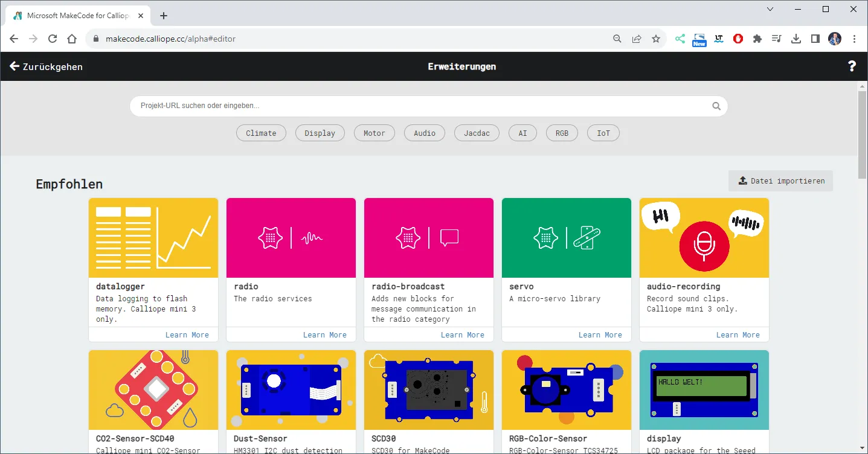Screen dimensions: 868x454
Task: Click the extension search input field
Action: click(x=423, y=106)
